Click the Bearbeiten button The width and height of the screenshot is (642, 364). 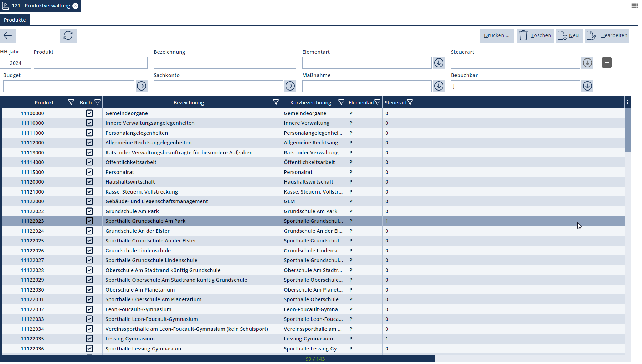pos(607,35)
